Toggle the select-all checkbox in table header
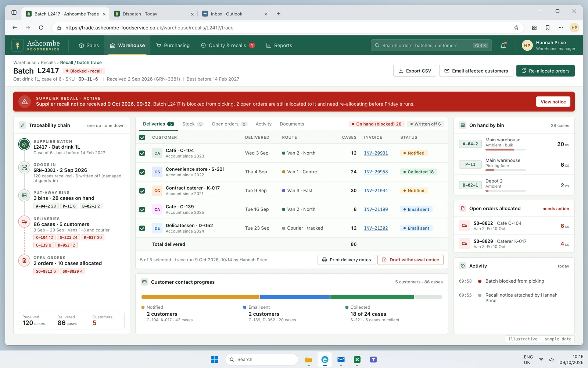588x368 pixels. (x=142, y=138)
